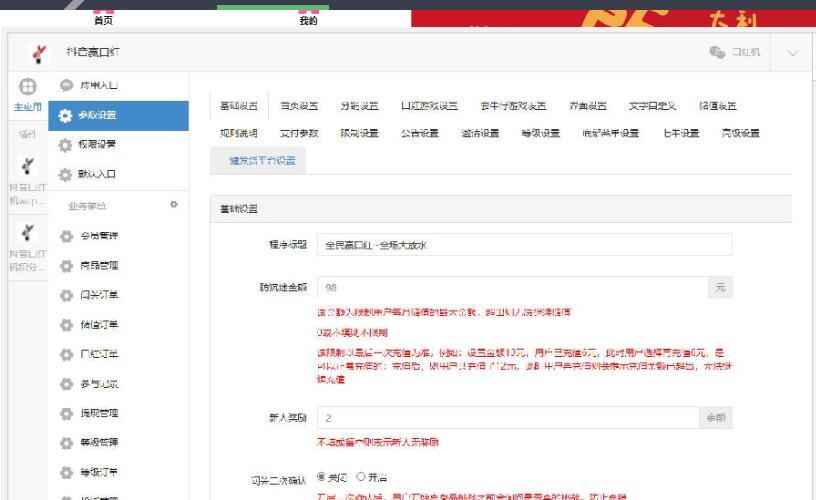Select the second plugin icon in left rail
Viewport: 816px width, 500px height.
28,233
